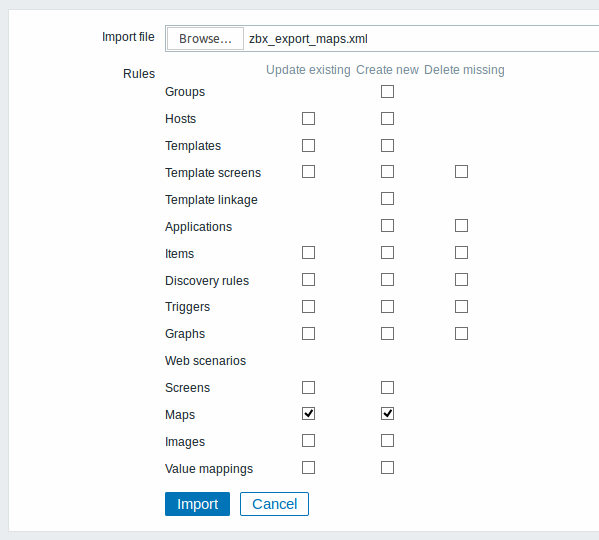Check Delete missing for Applications
This screenshot has height=540, width=599.
461,226
